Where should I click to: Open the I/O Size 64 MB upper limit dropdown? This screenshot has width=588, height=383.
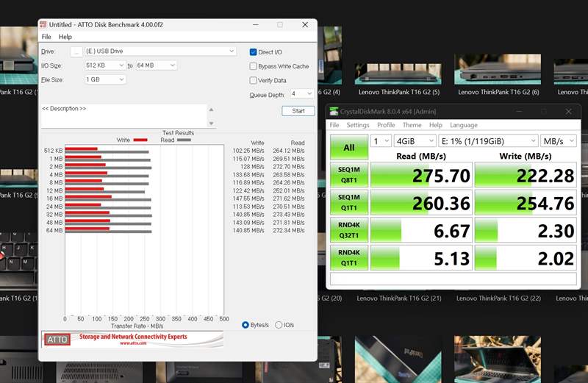pos(157,65)
